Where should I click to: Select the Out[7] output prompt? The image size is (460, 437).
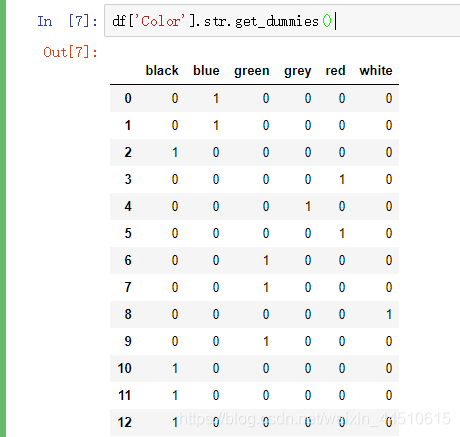70,52
